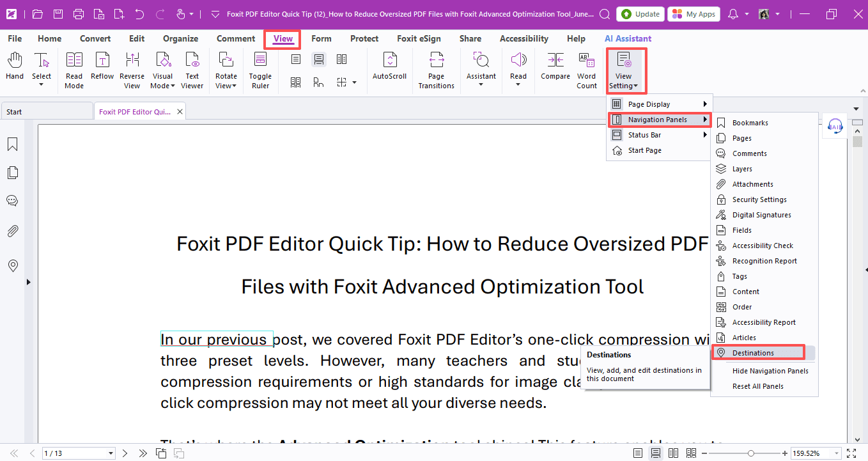Switch to the Home tab
The image size is (868, 461).
pos(50,38)
